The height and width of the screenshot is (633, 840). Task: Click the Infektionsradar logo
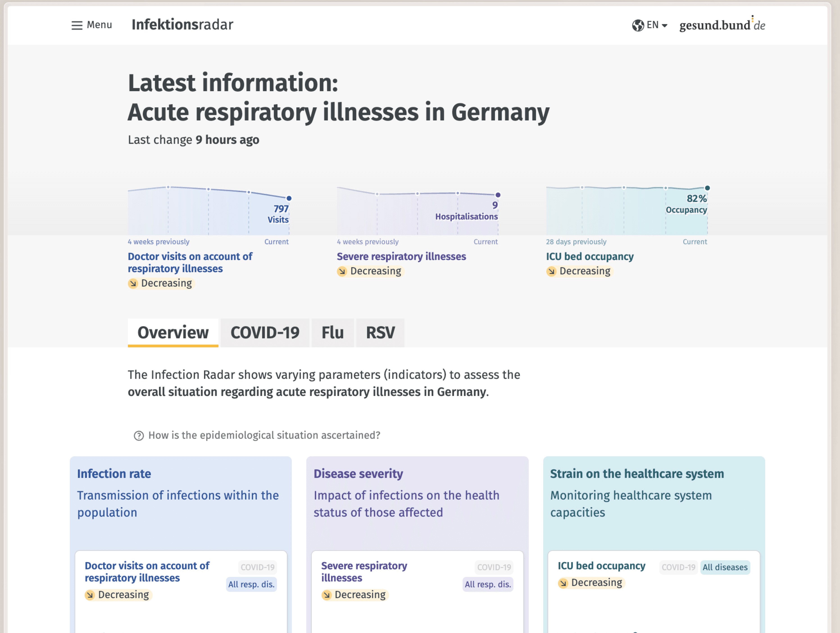coord(182,25)
